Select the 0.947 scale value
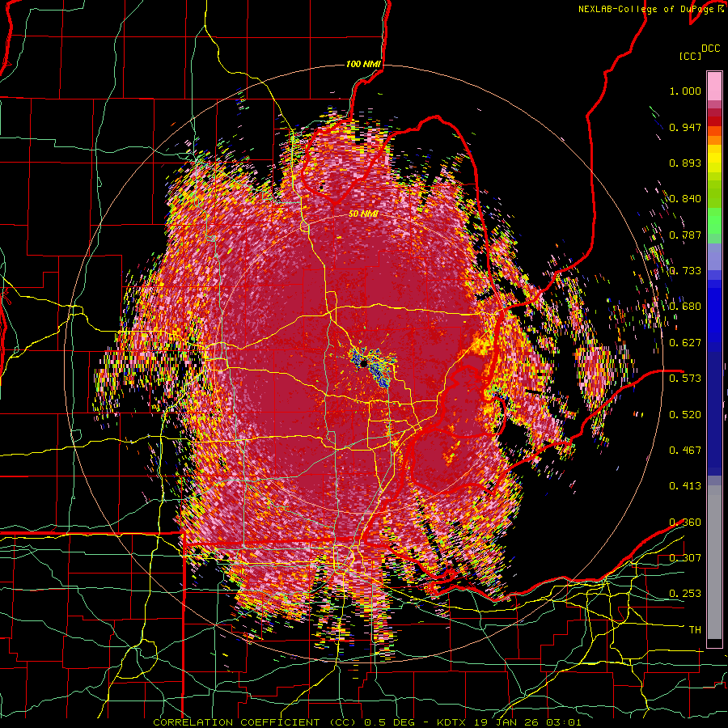The height and width of the screenshot is (728, 728). [685, 127]
